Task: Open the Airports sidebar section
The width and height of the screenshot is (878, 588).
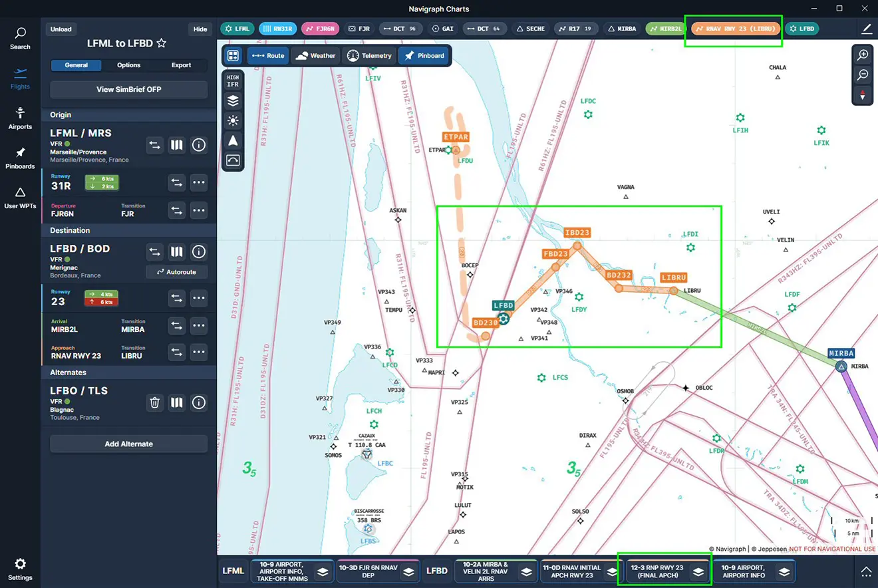Action: click(20, 118)
